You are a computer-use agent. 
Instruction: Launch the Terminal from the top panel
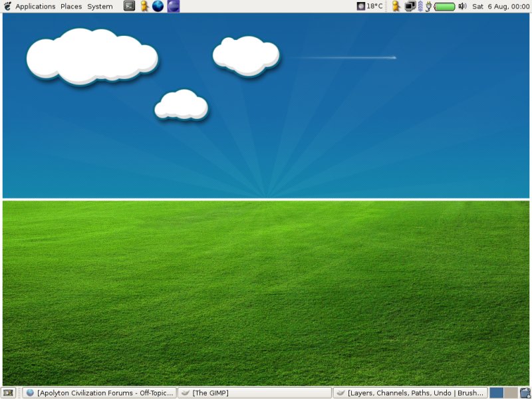click(129, 6)
